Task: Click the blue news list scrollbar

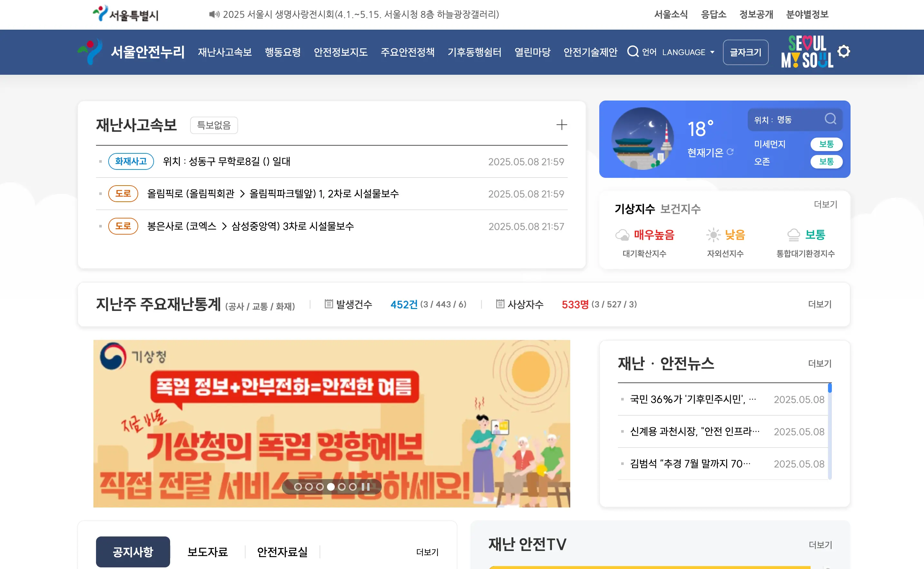Action: 830,388
